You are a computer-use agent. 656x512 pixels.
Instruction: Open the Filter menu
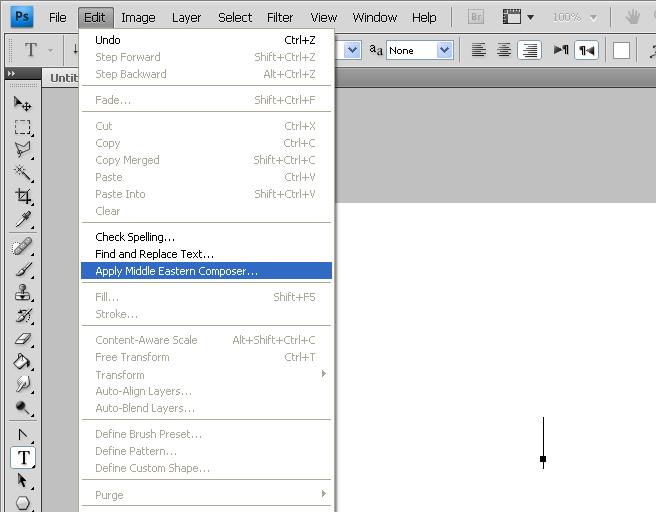[x=280, y=18]
